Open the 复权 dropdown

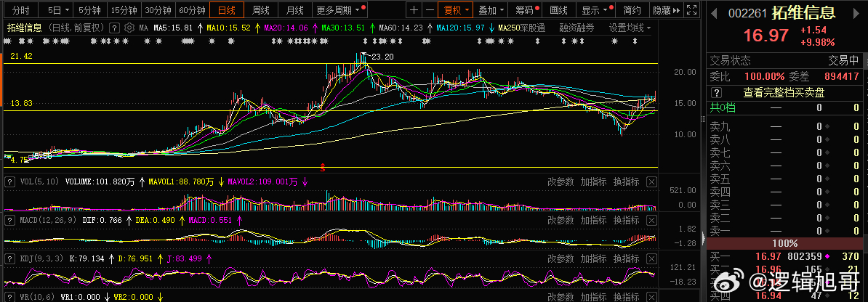tap(456, 10)
